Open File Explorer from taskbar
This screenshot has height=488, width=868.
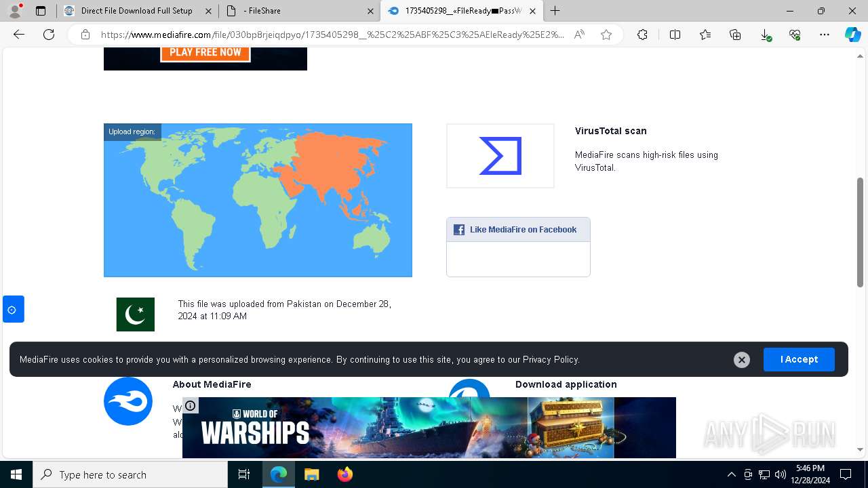(x=311, y=474)
